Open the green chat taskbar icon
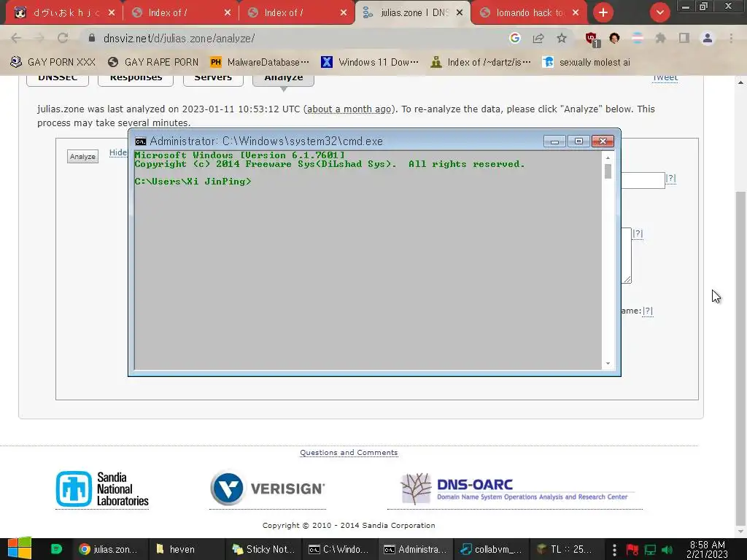The image size is (747, 560). point(56,549)
